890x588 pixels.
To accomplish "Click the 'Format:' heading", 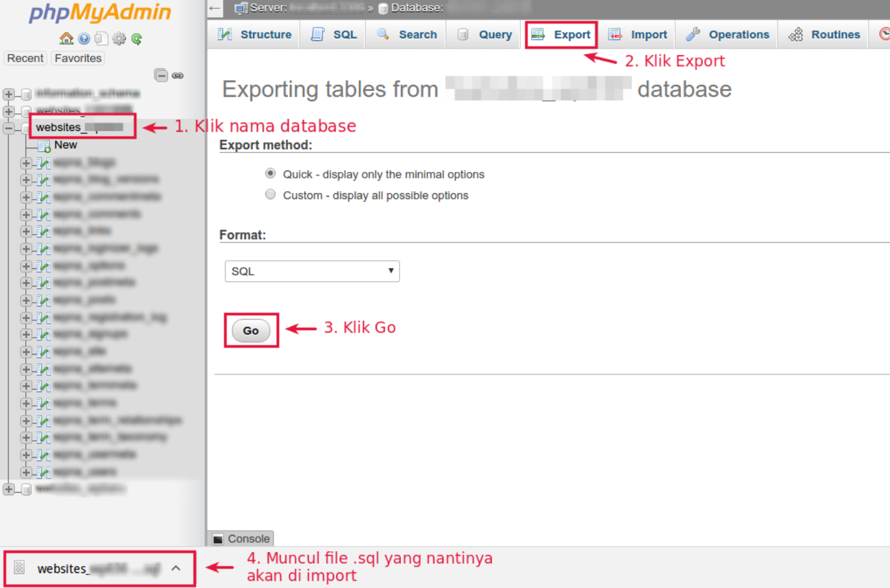I will [x=243, y=235].
